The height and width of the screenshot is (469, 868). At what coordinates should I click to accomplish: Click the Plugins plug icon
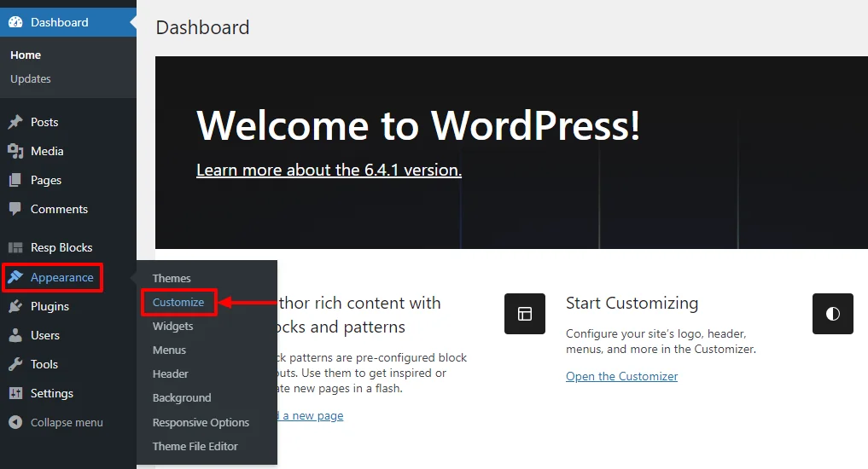coord(15,306)
